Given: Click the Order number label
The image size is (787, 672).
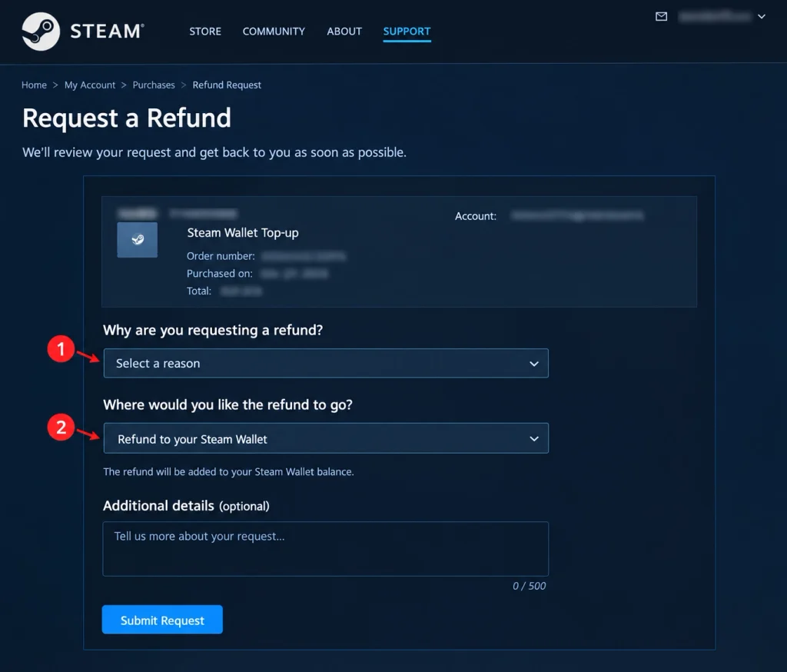Looking at the screenshot, I should [221, 256].
